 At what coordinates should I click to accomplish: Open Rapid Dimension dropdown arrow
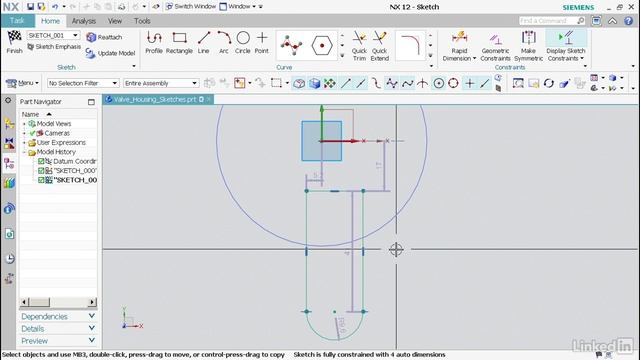point(474,59)
